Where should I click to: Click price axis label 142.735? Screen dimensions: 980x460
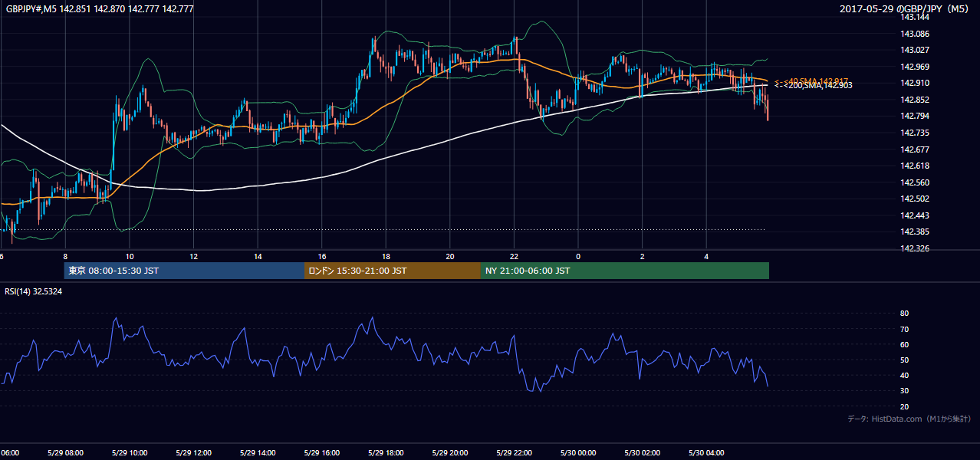914,133
